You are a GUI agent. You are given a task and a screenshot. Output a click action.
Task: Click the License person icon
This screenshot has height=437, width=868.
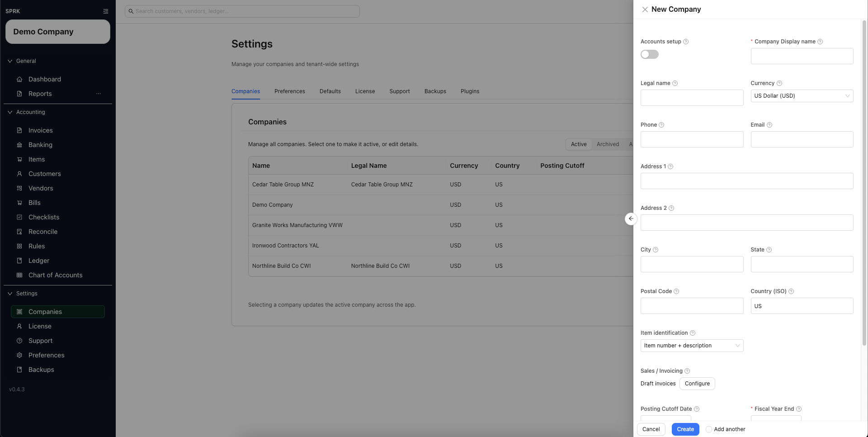[x=19, y=326]
